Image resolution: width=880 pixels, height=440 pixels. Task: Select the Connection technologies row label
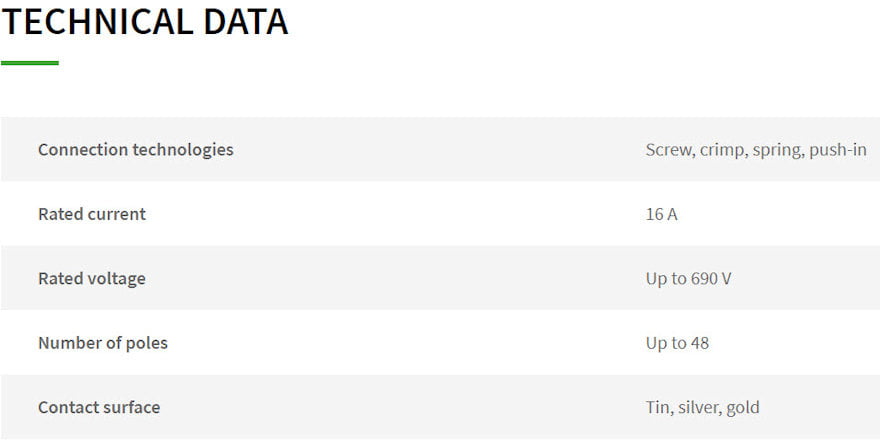(135, 150)
